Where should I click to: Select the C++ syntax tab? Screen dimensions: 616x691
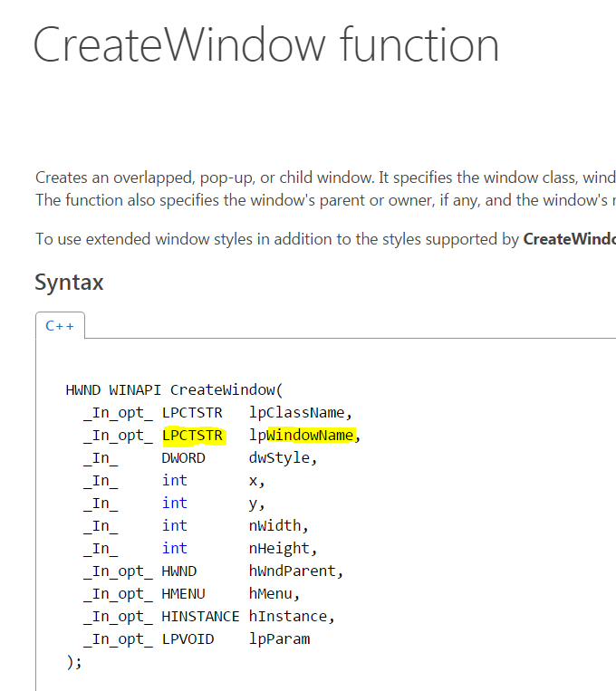[x=60, y=325]
